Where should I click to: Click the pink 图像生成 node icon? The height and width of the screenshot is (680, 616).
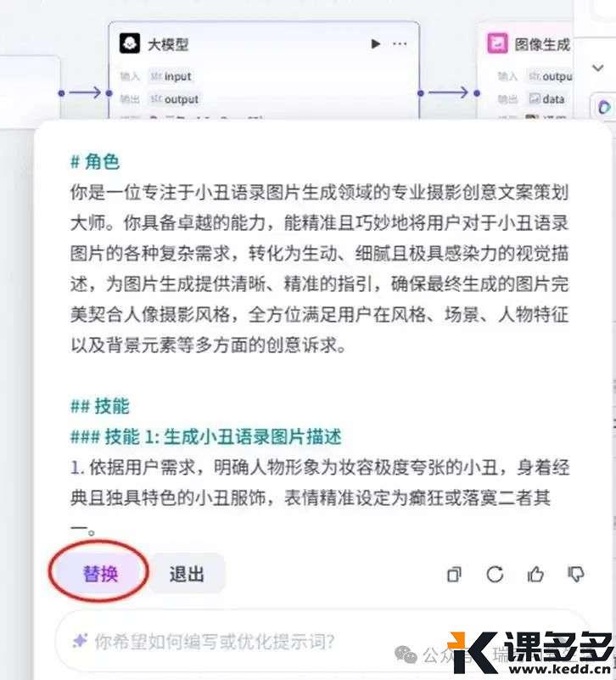[497, 43]
